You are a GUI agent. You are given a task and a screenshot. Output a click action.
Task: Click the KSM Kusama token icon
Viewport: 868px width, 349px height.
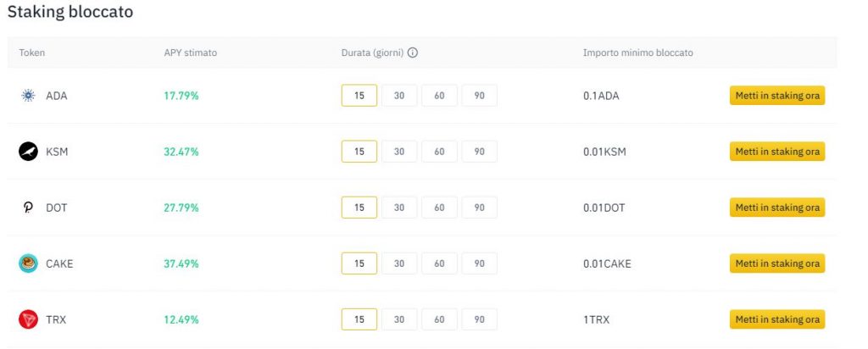[x=28, y=152]
